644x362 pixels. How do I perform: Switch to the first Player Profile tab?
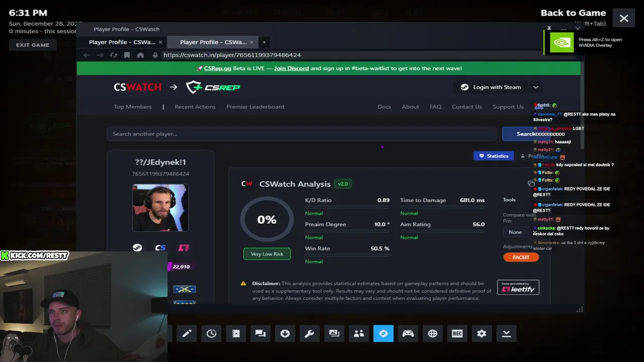(x=122, y=42)
